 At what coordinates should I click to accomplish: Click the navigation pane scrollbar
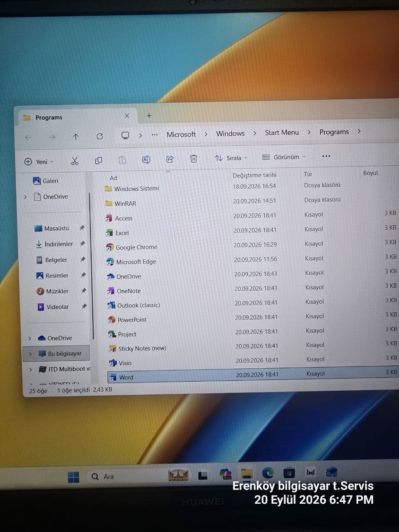[x=91, y=266]
